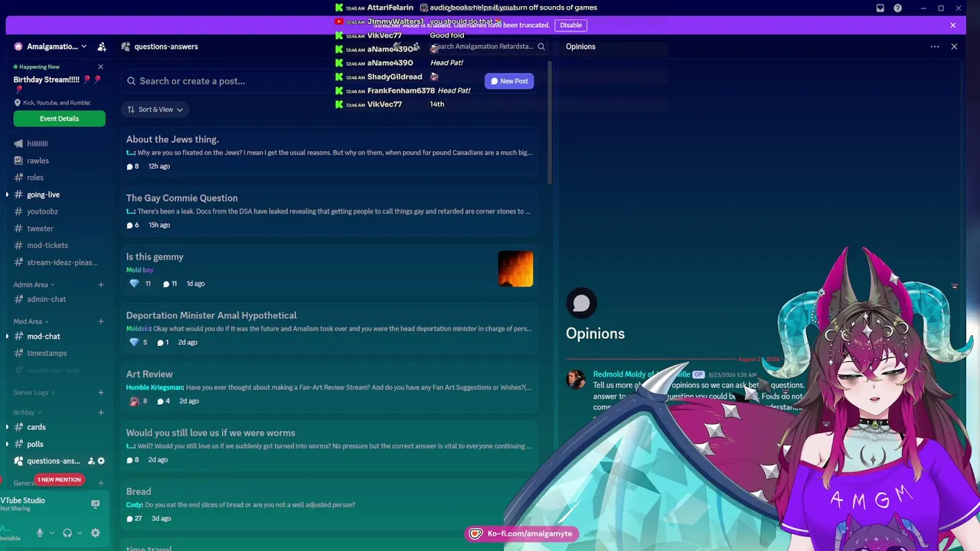Expand the Server Logs category
This screenshot has width=980, height=551.
pyautogui.click(x=34, y=393)
